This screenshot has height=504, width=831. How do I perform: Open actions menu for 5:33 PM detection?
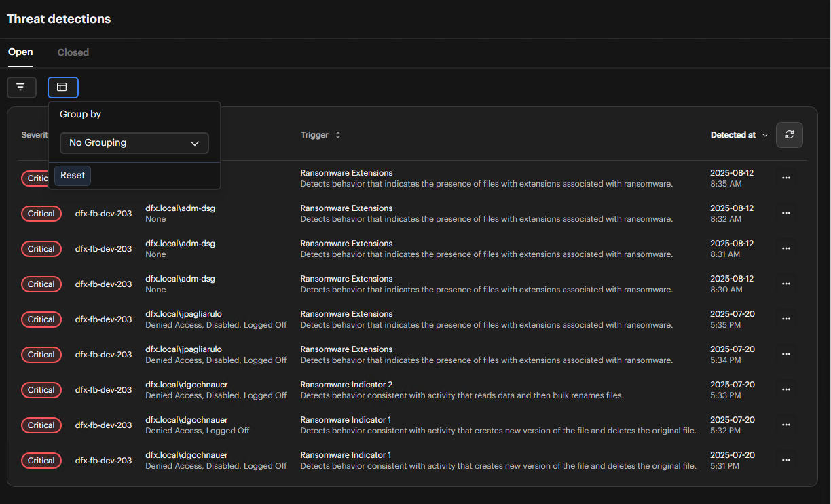[786, 389]
